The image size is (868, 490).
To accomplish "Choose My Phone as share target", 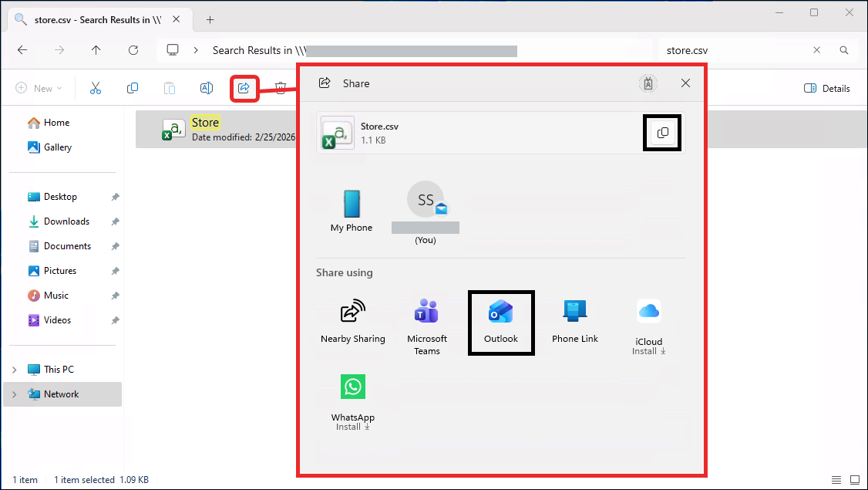I will coord(352,211).
